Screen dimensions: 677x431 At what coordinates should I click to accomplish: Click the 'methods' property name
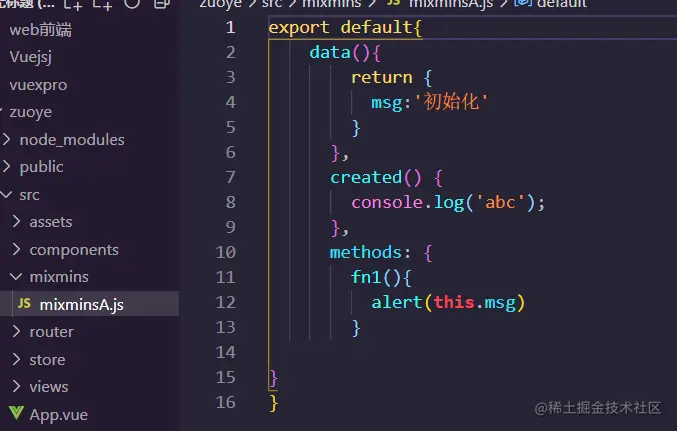click(366, 252)
